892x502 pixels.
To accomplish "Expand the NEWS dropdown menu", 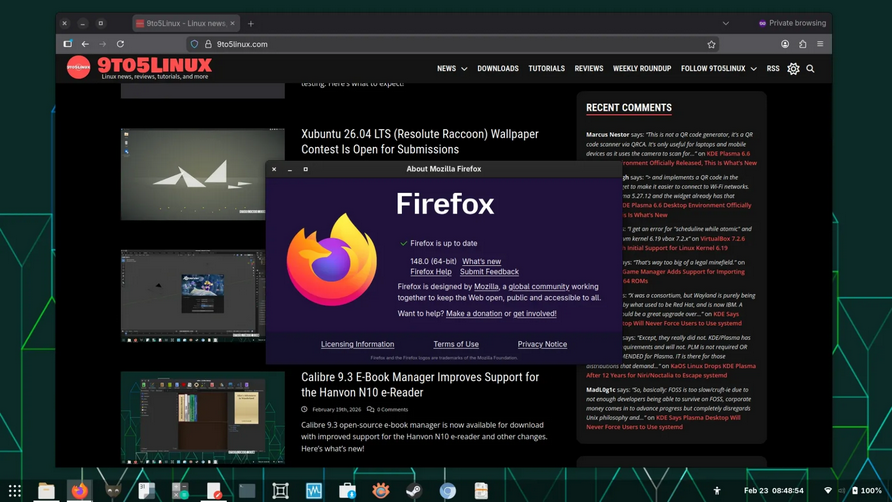I will [452, 69].
